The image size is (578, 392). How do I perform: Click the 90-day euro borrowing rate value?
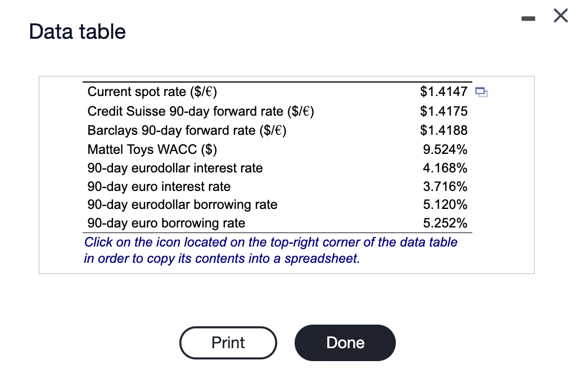[446, 223]
